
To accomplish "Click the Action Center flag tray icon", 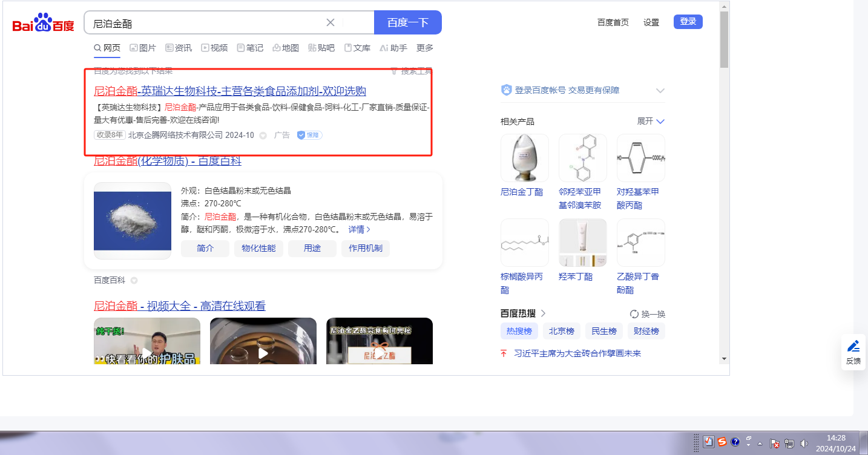I will [774, 444].
